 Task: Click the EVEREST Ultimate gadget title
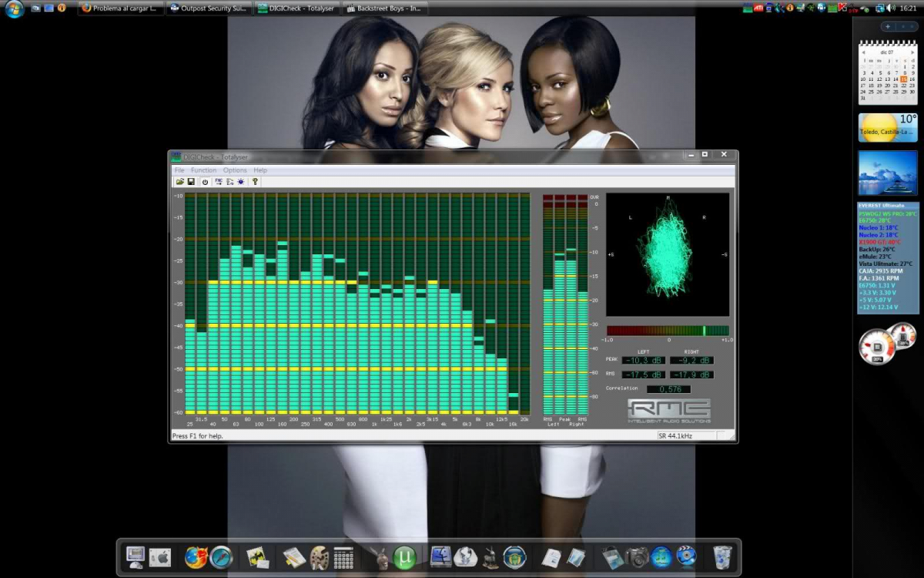click(x=882, y=206)
